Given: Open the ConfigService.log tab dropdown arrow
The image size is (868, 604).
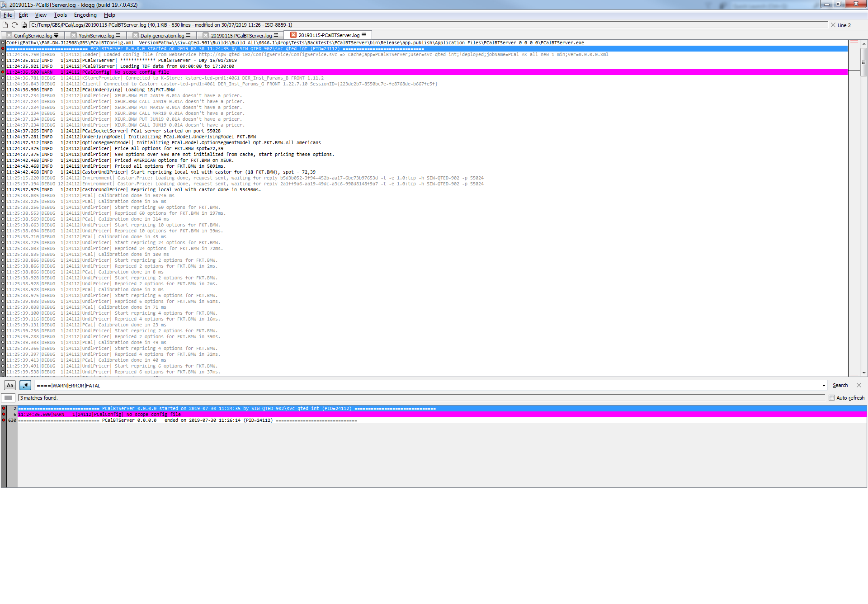Looking at the screenshot, I should (57, 35).
